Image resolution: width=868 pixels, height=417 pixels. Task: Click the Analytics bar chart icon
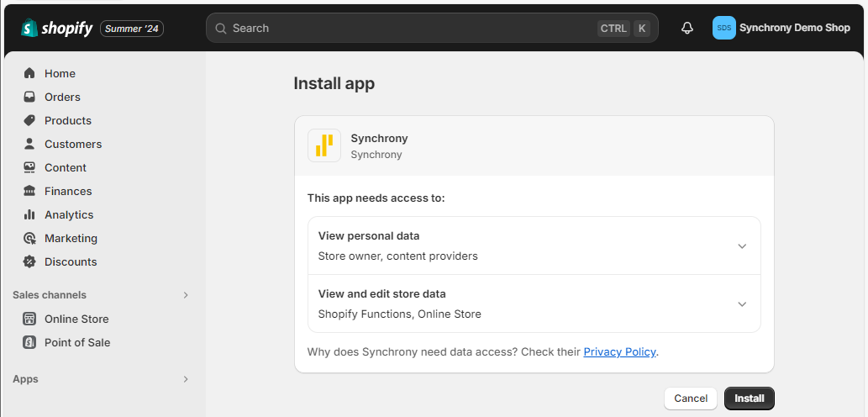point(29,214)
